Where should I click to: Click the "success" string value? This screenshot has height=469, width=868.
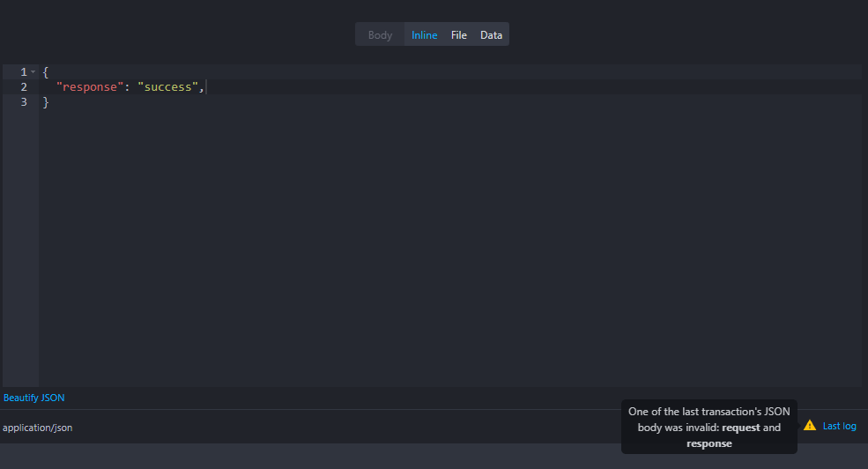(x=167, y=87)
